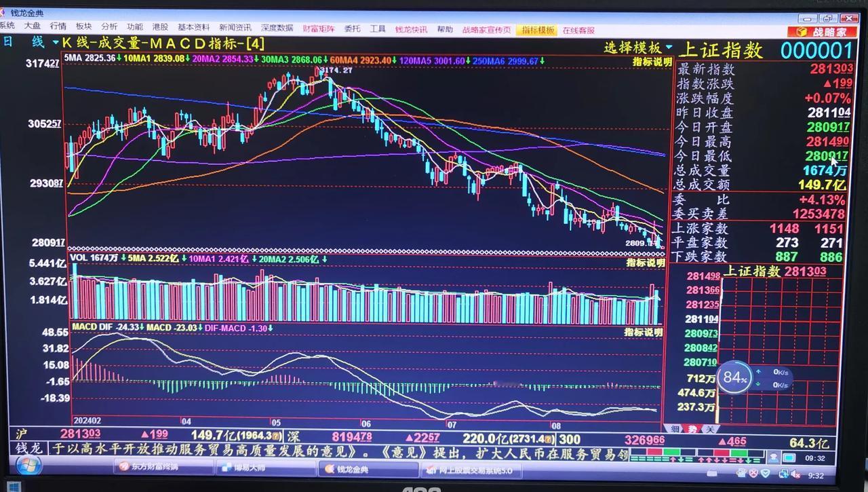The width and height of the screenshot is (868, 492).
Task: Open the 工具 menu
Action: coord(378,29)
